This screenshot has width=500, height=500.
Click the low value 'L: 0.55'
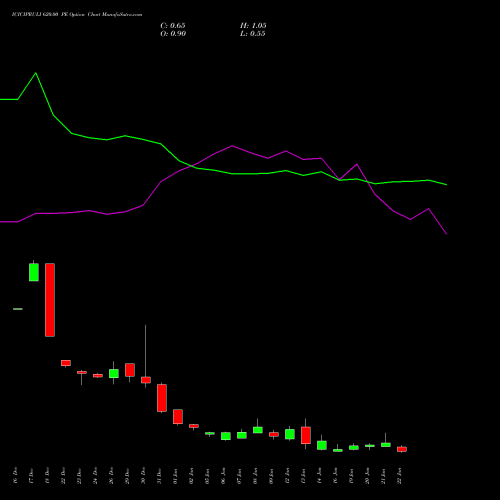pyautogui.click(x=253, y=34)
